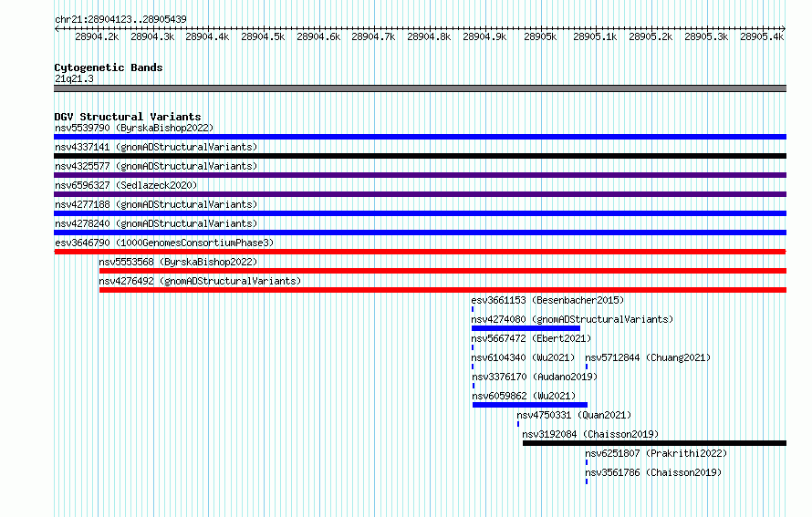812x517 pixels.
Task: Click the chr21:28904123..28905439 coordinate label
Action: (x=120, y=19)
